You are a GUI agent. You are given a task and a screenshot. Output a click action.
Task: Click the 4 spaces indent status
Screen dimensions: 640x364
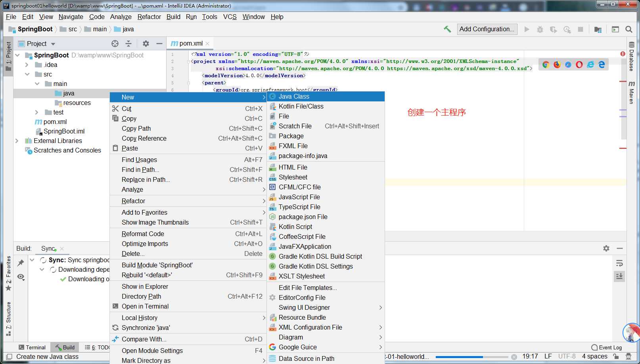[594, 356]
